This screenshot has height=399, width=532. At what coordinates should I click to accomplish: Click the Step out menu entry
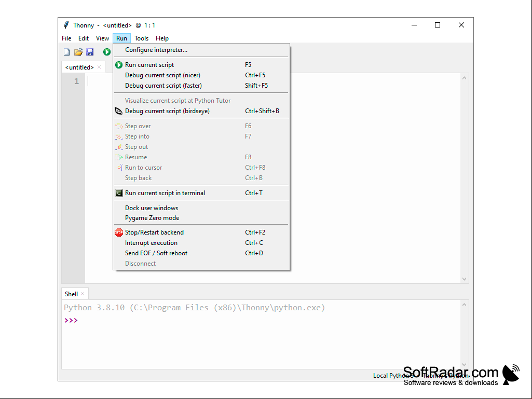(201, 147)
